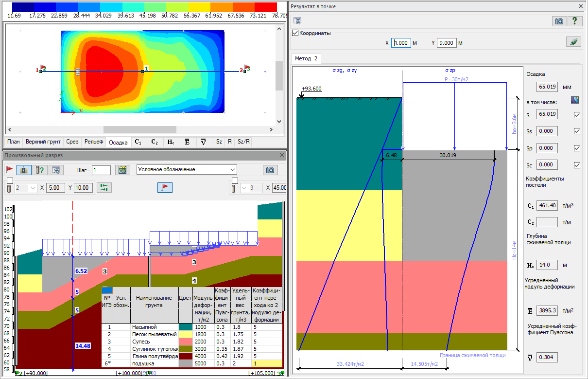Toggle the checkbox next to S settlement
The height and width of the screenshot is (379, 588).
[x=577, y=115]
